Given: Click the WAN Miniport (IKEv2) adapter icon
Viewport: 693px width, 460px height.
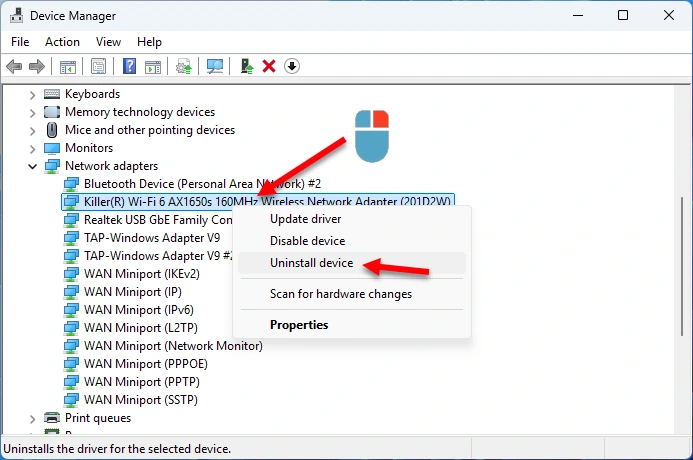Looking at the screenshot, I should pos(71,274).
